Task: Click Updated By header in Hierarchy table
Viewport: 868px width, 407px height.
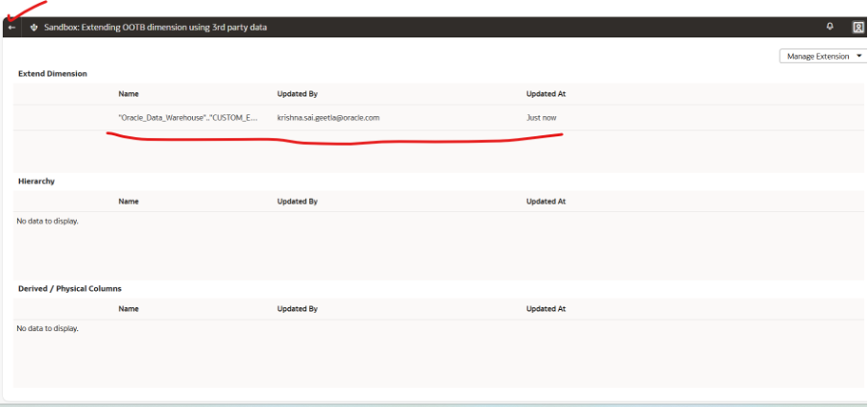Action: click(x=298, y=202)
